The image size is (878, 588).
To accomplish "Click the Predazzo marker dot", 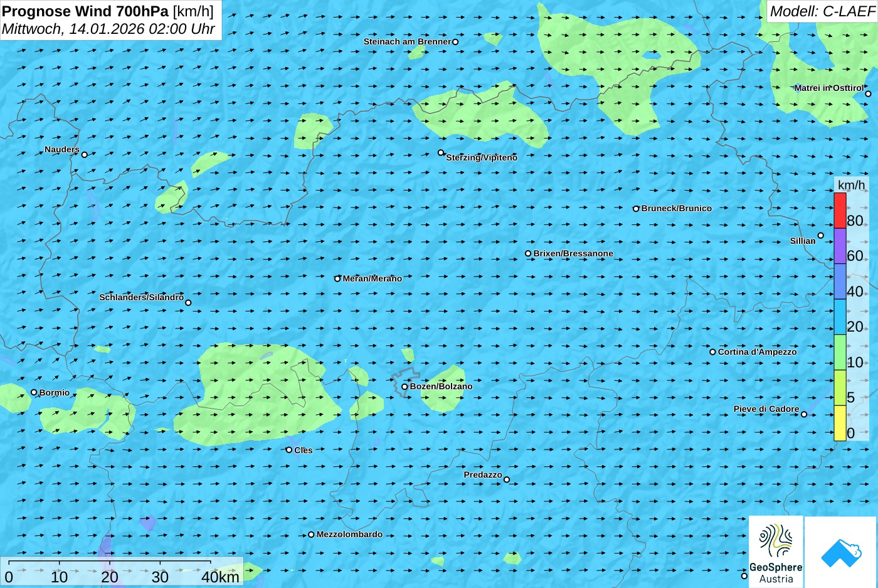I will coord(507,480).
